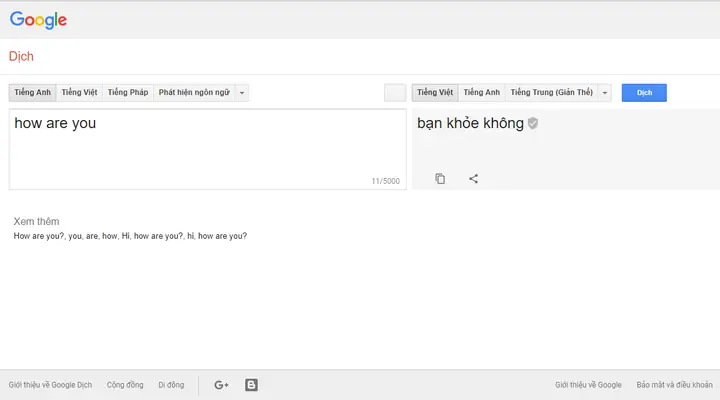Screen dimensions: 720x400
Task: Click the lowercase 'hi, how are you?' suggestion
Action: [x=217, y=236]
